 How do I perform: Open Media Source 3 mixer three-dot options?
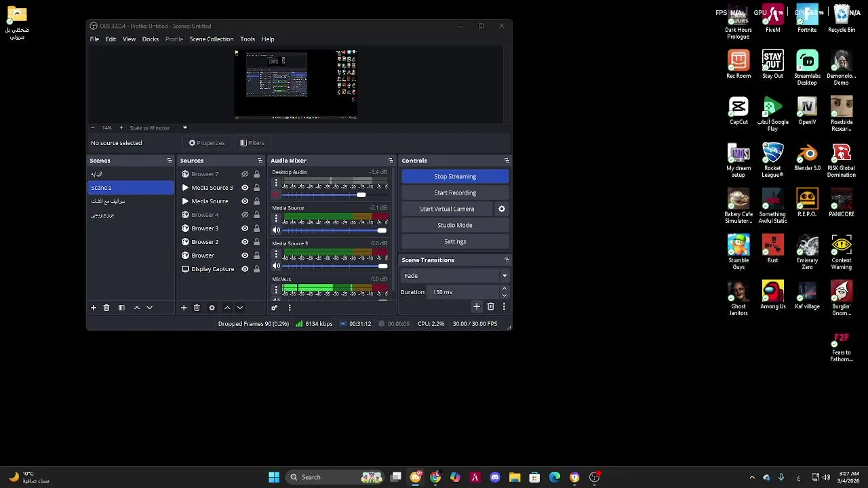[276, 254]
